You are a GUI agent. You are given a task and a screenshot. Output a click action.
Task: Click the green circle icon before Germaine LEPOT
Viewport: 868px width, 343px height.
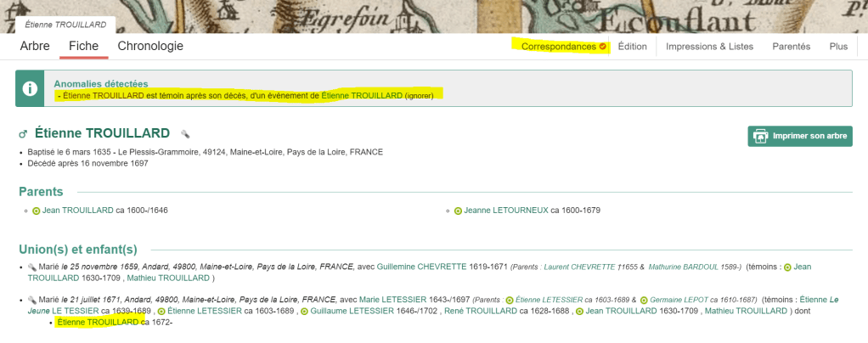[644, 300]
